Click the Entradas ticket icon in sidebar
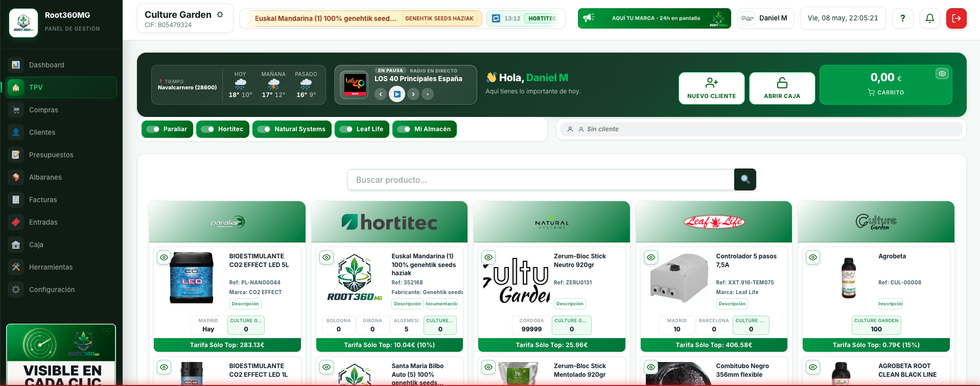 pyautogui.click(x=16, y=222)
